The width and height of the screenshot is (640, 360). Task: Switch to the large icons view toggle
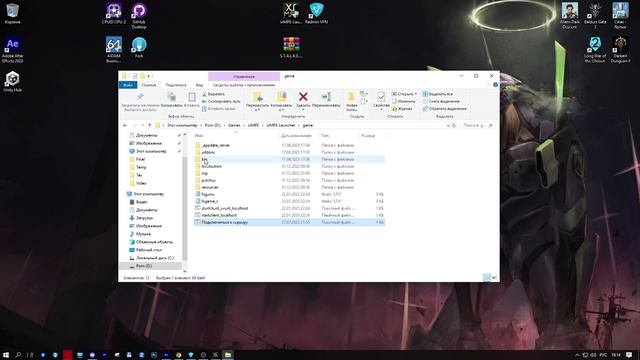pyautogui.click(x=494, y=278)
